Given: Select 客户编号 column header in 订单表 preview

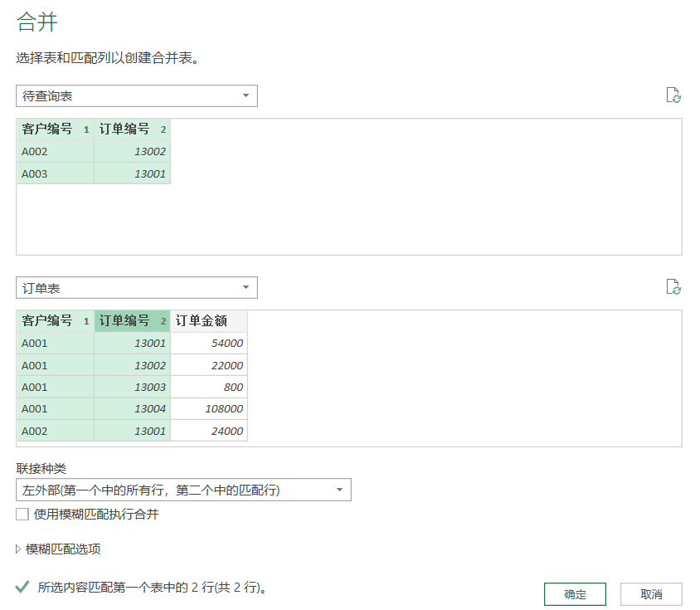Looking at the screenshot, I should tap(56, 321).
